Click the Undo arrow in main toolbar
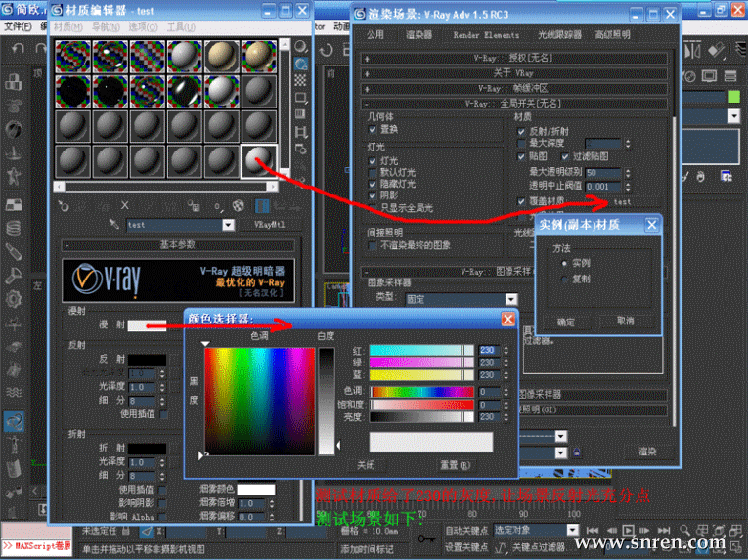The image size is (748, 560). (19, 48)
